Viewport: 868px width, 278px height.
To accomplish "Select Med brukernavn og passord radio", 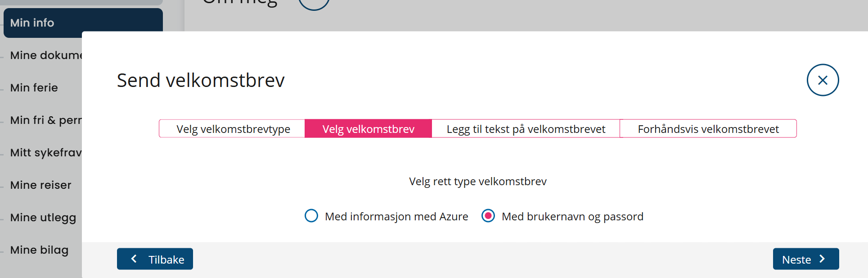I will pyautogui.click(x=488, y=216).
